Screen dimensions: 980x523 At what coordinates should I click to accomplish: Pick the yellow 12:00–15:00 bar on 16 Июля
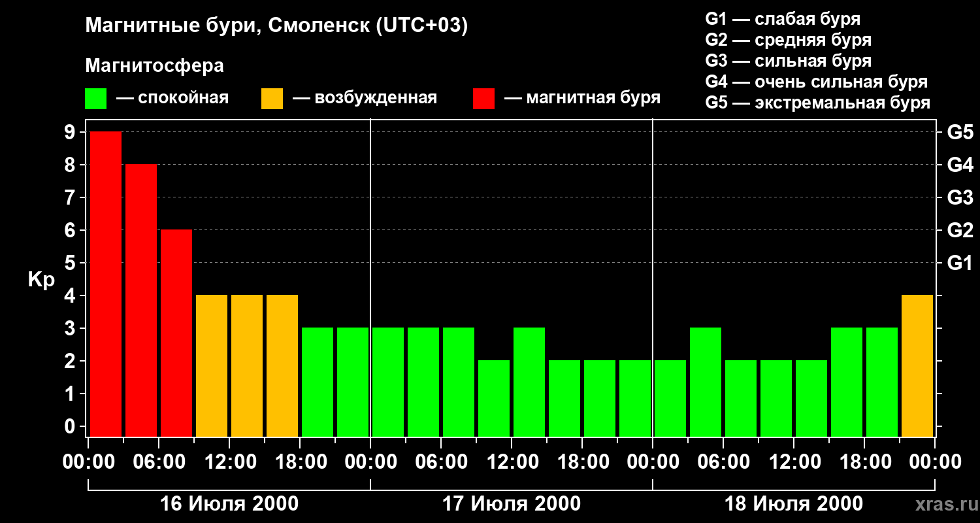pyautogui.click(x=247, y=365)
